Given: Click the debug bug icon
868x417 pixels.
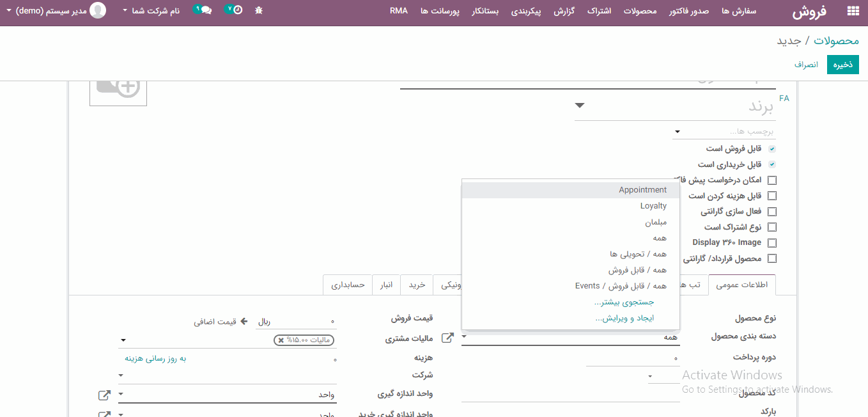Looking at the screenshot, I should tap(258, 10).
